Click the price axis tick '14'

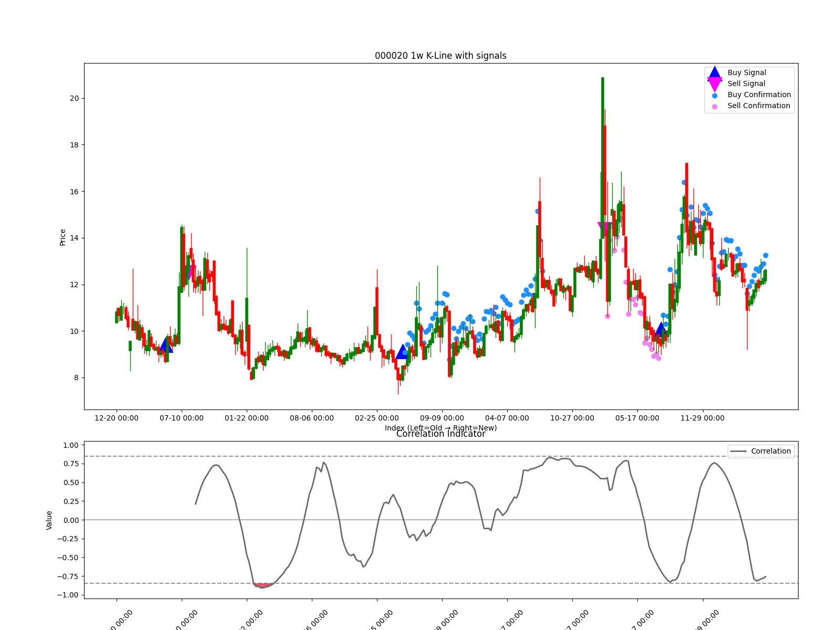coord(74,238)
